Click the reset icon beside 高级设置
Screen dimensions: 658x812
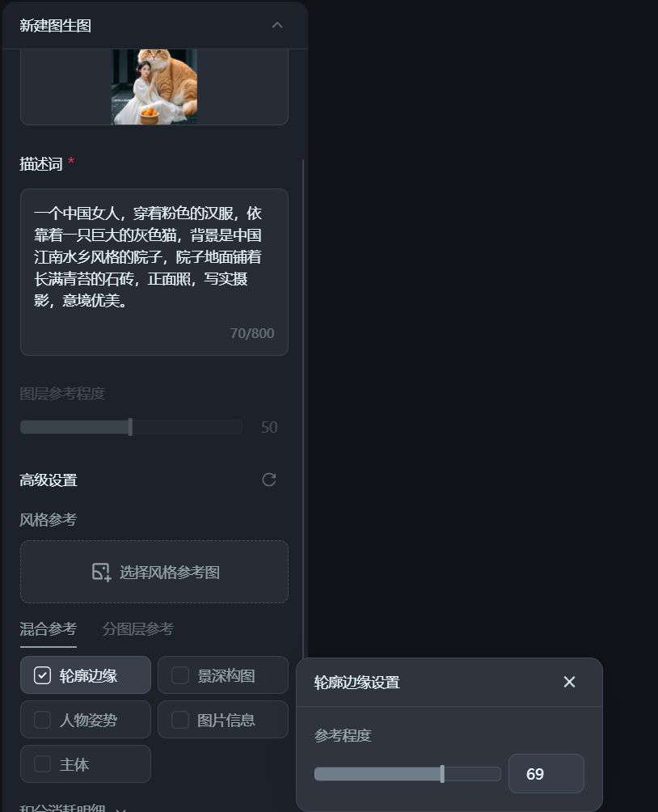(268, 480)
